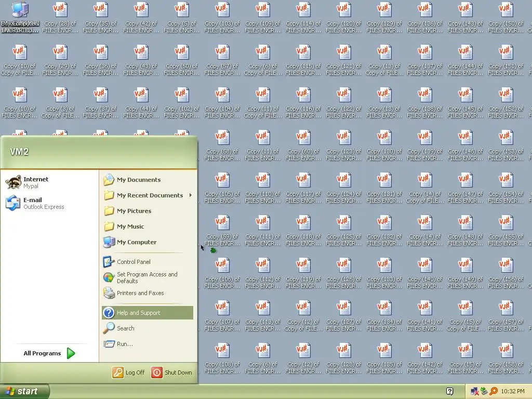Launch Outlook Express E-mail shortcut
532x399 pixels.
(x=35, y=203)
